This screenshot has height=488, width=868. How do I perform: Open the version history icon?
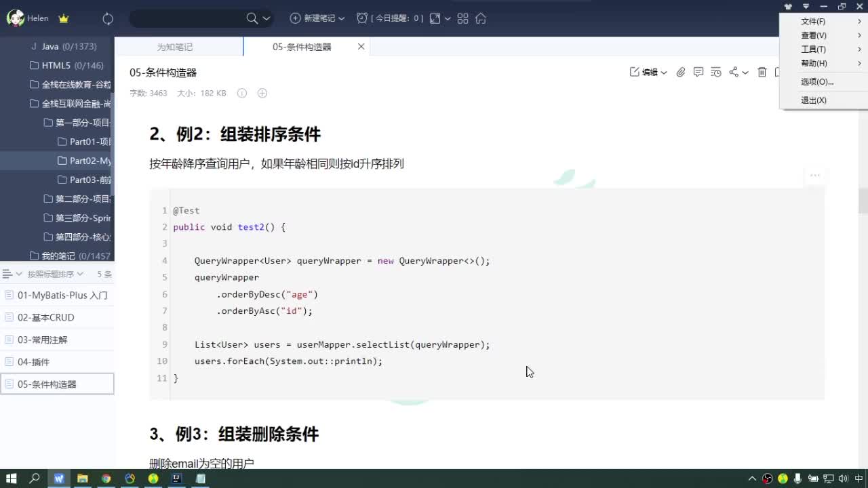click(716, 73)
